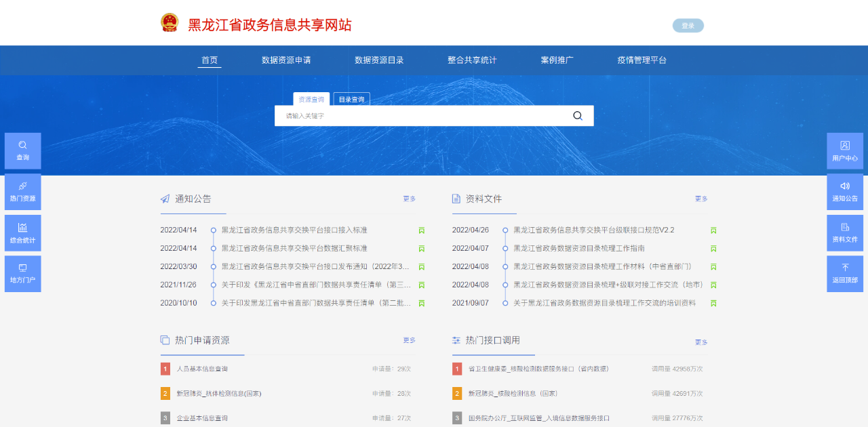Open 数据资源目录 navigation item
The image size is (868, 427).
pos(379,60)
